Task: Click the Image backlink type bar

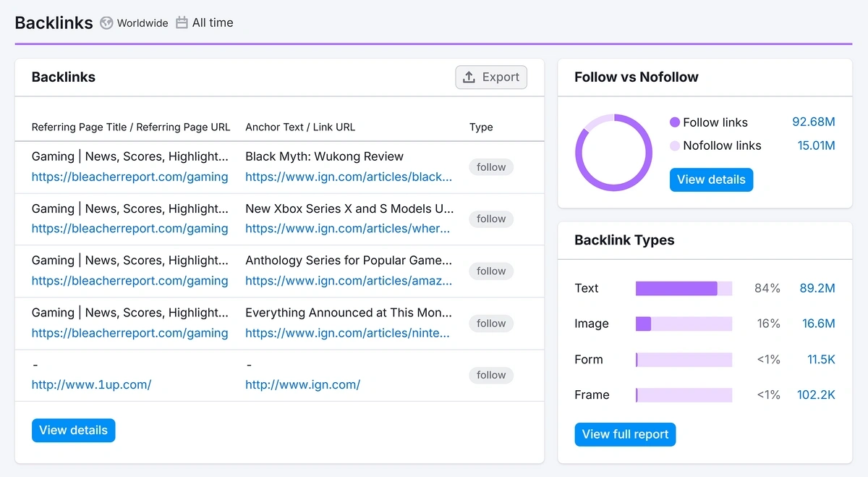Action: pos(684,324)
